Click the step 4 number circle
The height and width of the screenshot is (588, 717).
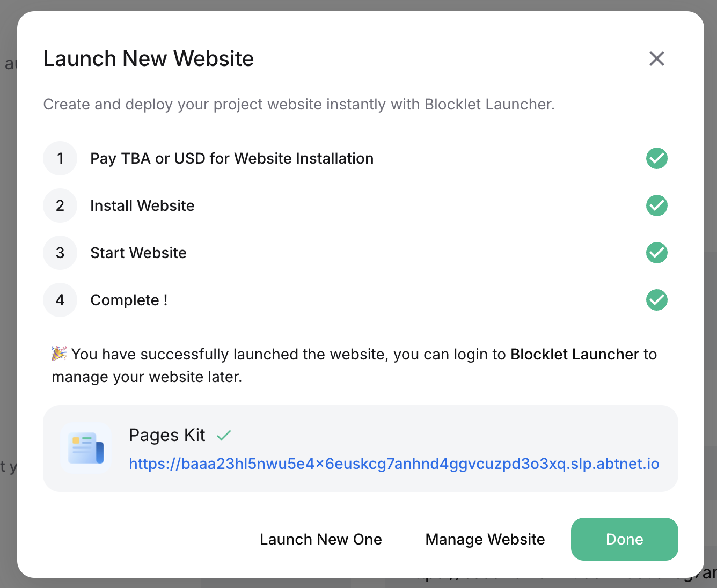coord(60,300)
